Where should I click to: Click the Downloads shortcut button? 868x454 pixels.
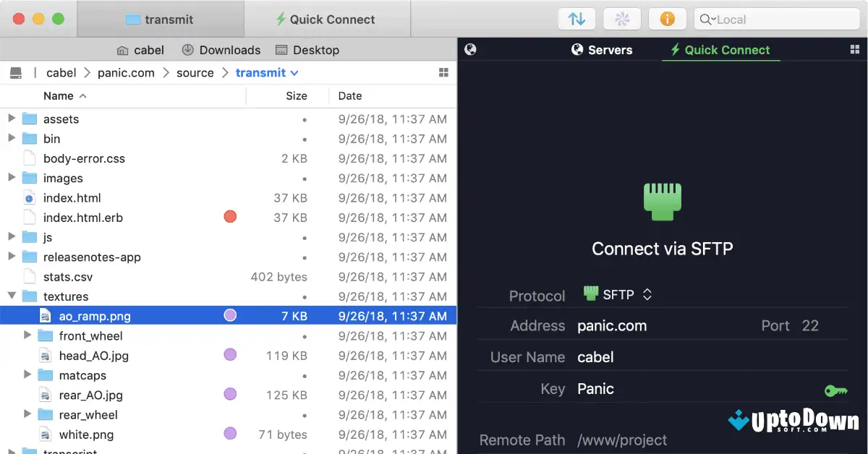(x=221, y=49)
